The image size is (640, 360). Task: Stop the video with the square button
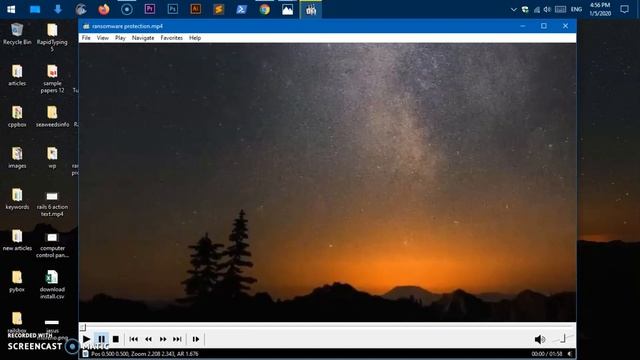[x=116, y=339]
